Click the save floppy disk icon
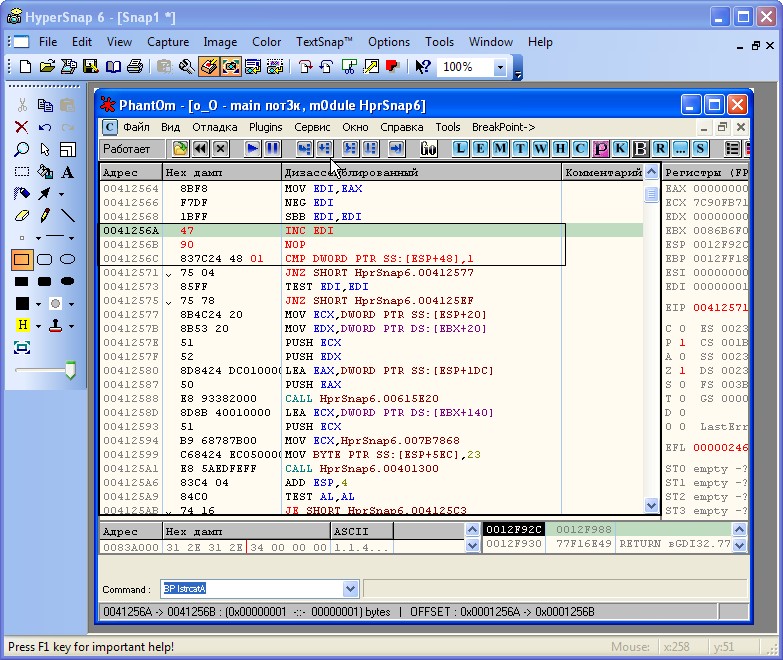 point(90,66)
